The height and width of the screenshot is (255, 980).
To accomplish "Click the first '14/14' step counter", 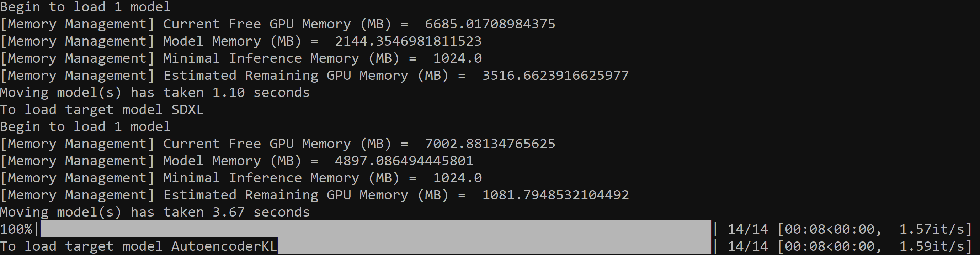I will point(747,229).
